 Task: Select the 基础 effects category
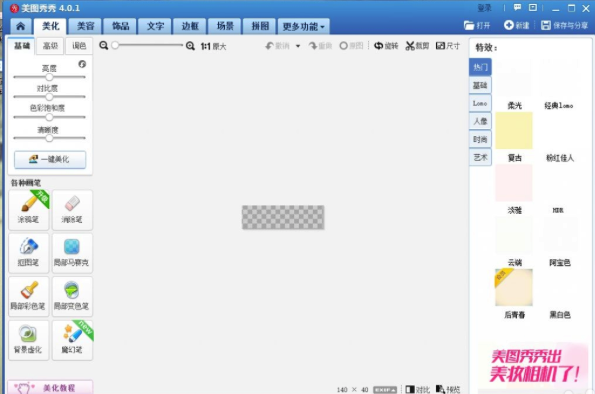pos(480,85)
